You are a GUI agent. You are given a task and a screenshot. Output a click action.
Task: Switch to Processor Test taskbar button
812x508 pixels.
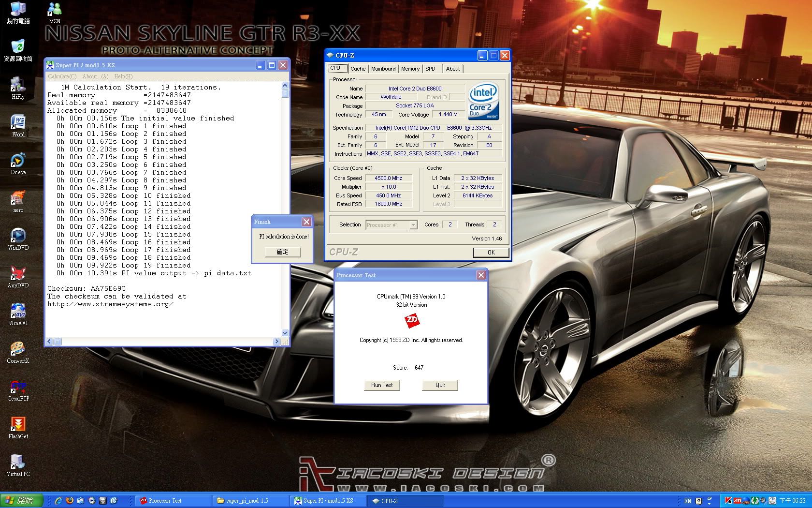pos(174,501)
